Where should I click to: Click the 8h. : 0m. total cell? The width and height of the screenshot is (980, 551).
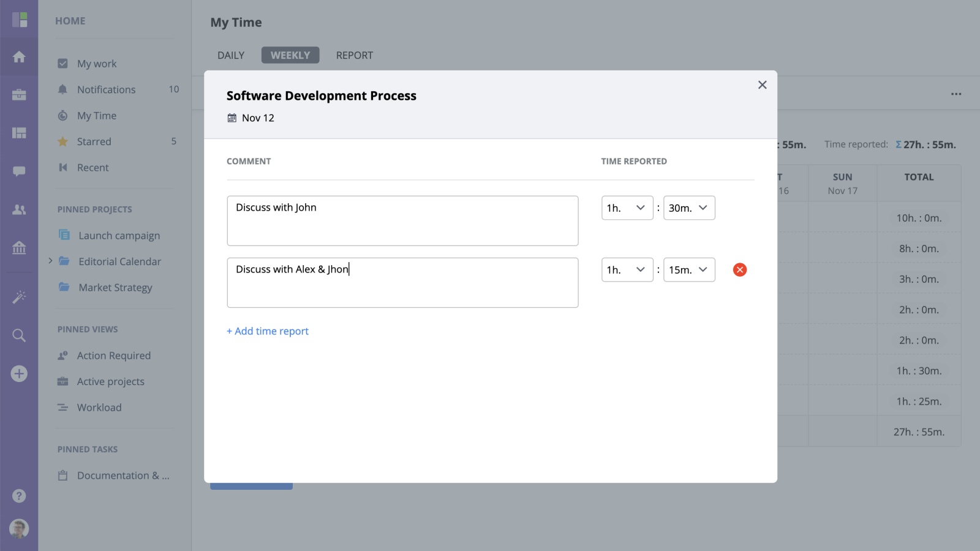(x=919, y=249)
